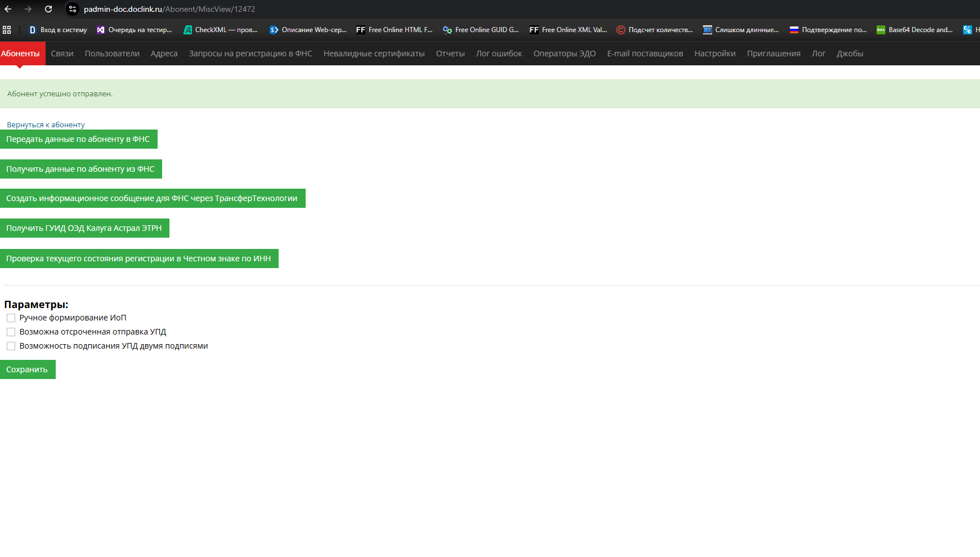Open the 'Free Online XML Val...' bookmark
The height and width of the screenshot is (557, 980).
(568, 30)
